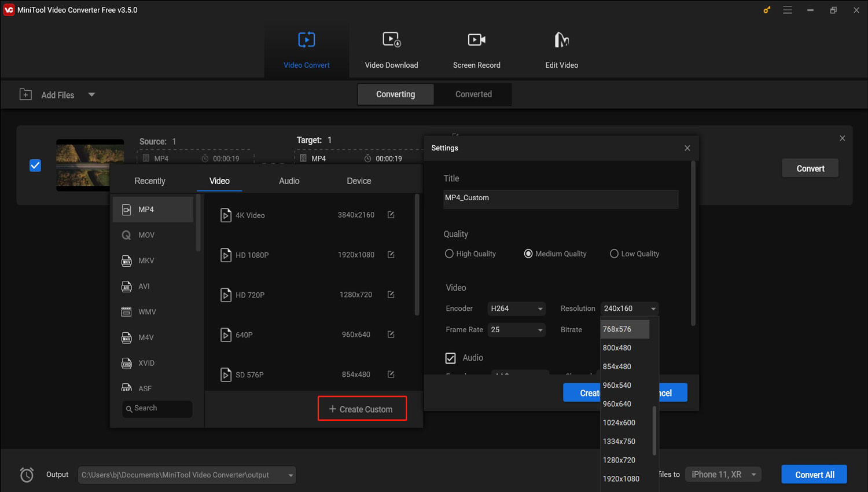Open the iPhone 11, XR format dropdown
Viewport: 868px width, 492px height.
(723, 475)
